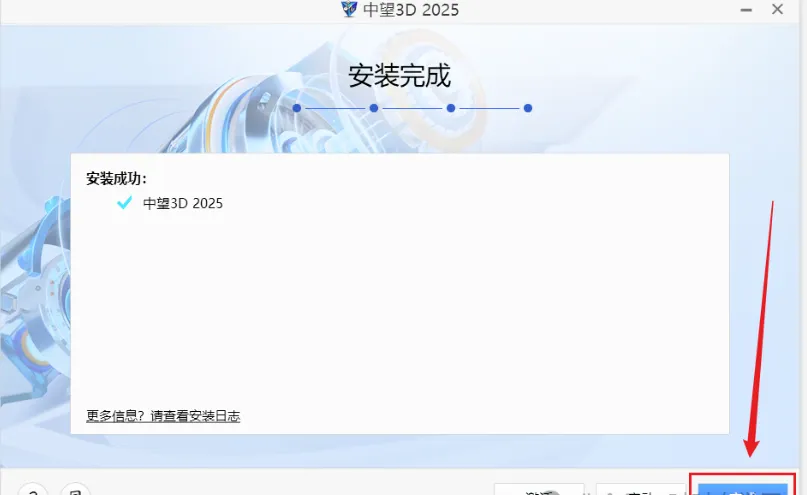Click the first step dot in progress indicator
This screenshot has width=807, height=495.
click(296, 108)
